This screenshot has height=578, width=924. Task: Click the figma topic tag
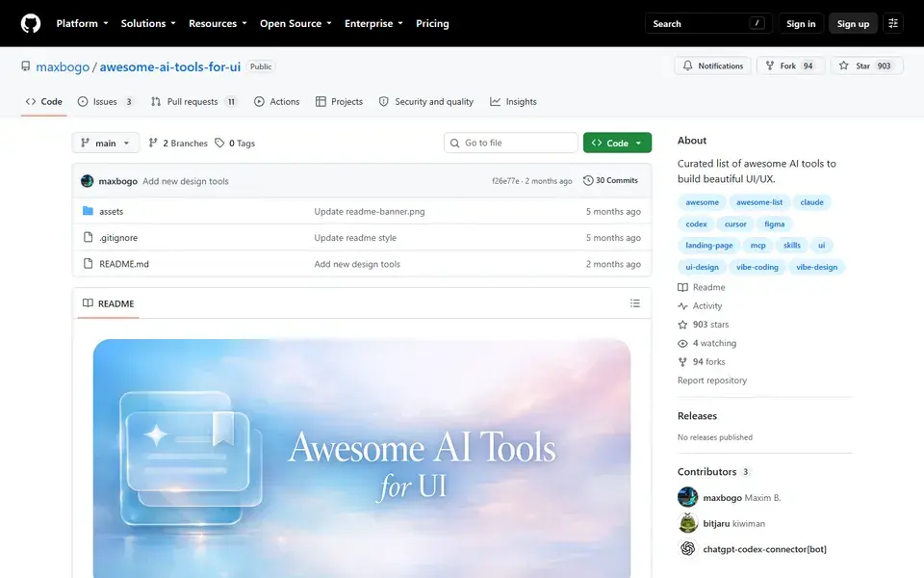point(774,224)
